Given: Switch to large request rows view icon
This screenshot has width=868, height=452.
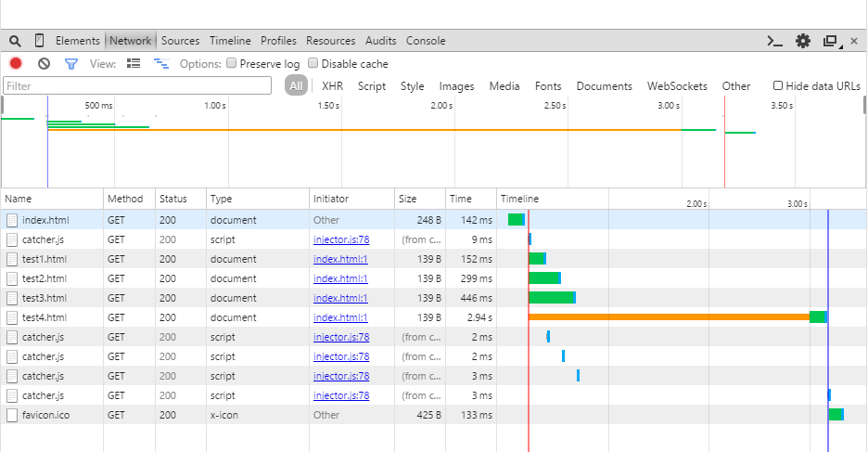Looking at the screenshot, I should pos(134,64).
